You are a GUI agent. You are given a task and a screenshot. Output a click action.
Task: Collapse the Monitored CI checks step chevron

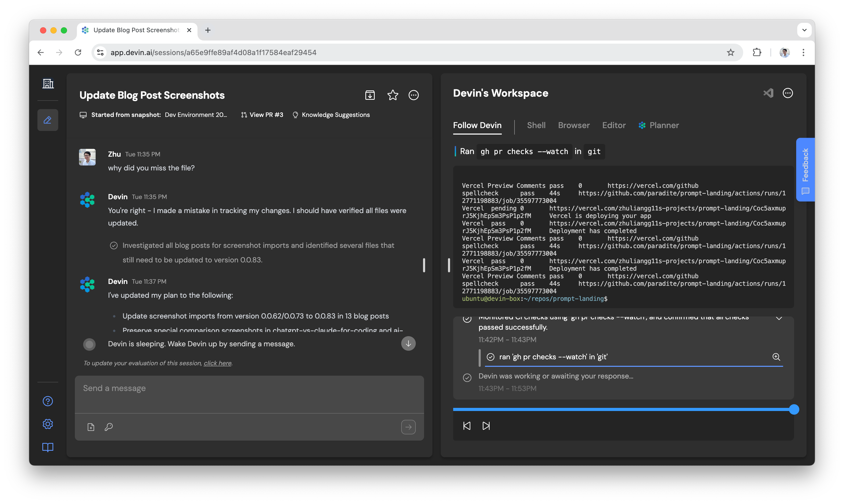click(779, 318)
